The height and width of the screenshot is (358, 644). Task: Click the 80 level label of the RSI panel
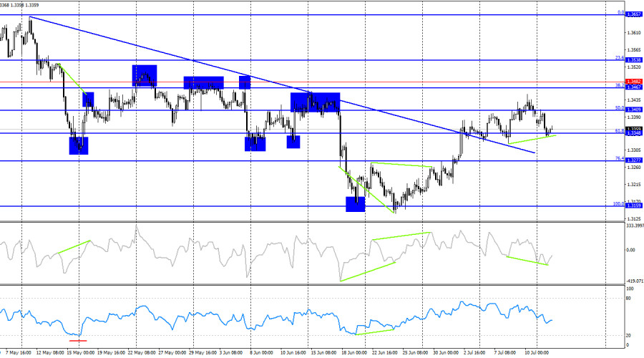628,299
